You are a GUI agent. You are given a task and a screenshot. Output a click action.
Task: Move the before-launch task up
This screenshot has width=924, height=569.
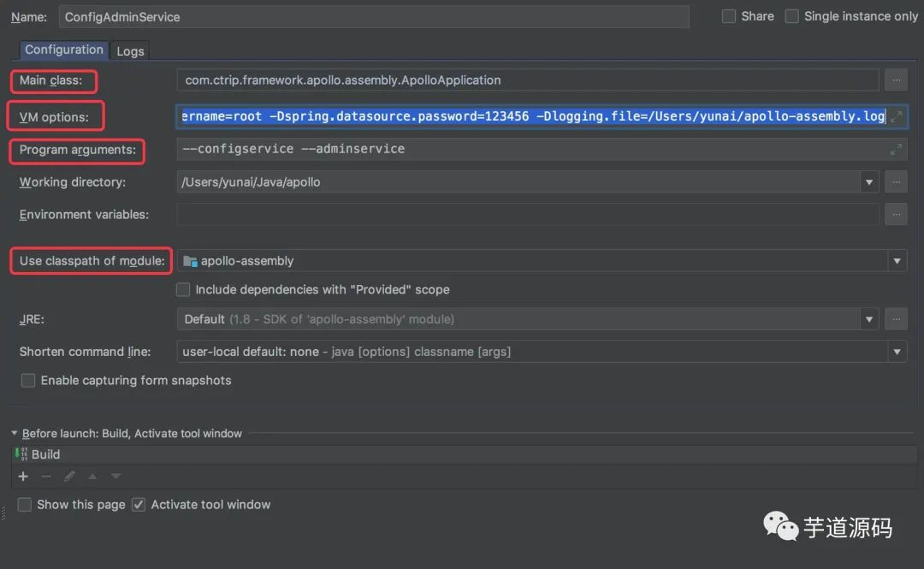click(92, 477)
